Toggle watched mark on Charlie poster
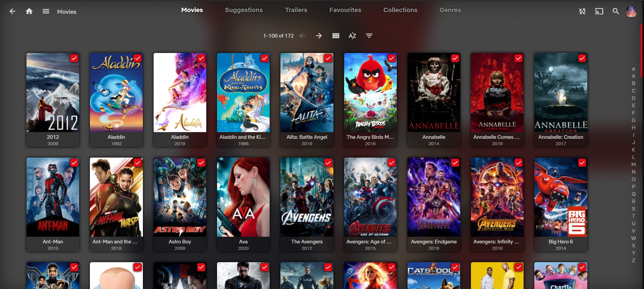 [582, 268]
